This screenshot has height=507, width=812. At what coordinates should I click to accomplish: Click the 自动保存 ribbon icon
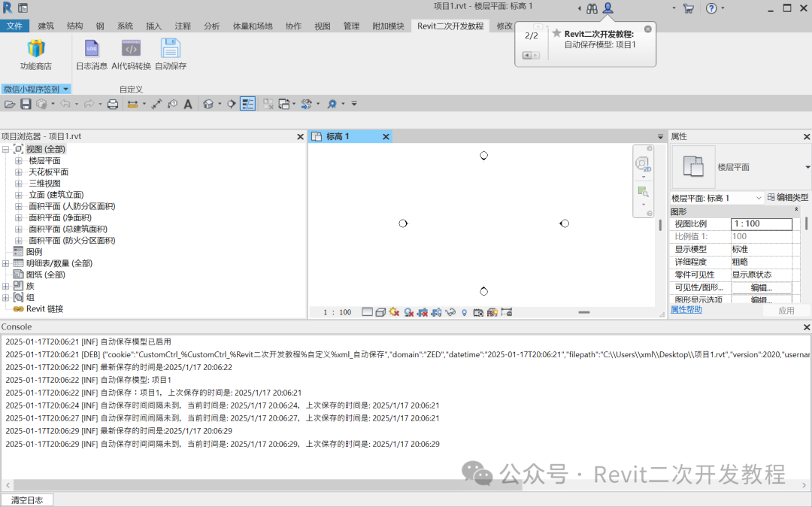(171, 49)
